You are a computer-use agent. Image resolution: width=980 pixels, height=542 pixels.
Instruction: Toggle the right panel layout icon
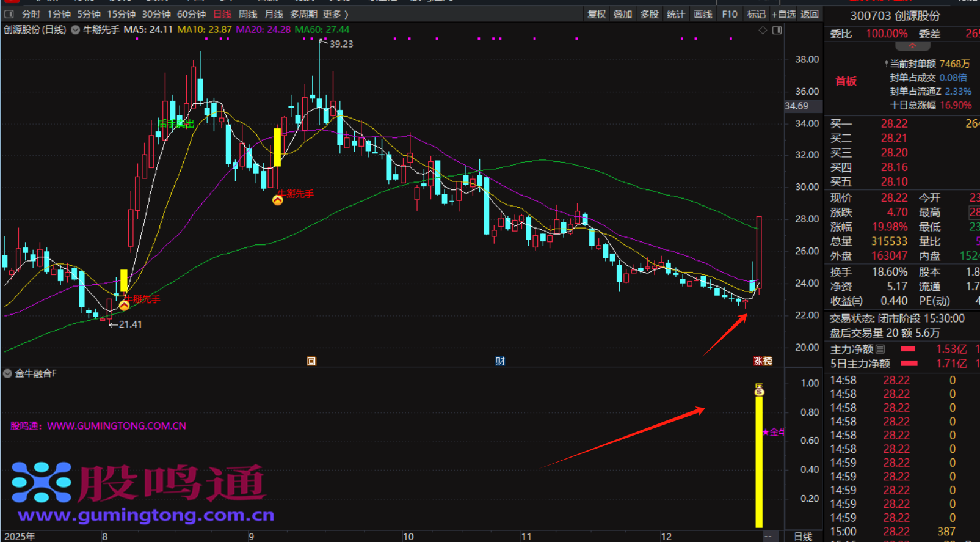point(777,30)
